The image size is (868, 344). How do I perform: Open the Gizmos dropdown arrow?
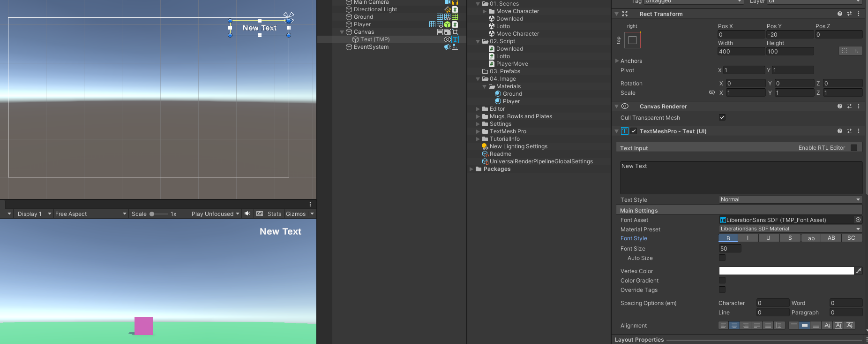coord(312,214)
